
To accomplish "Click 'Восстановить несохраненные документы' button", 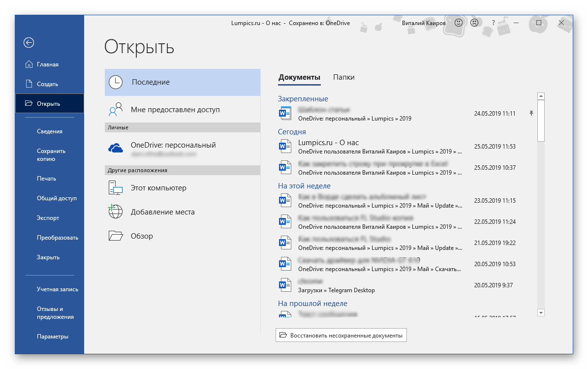I will [x=341, y=336].
